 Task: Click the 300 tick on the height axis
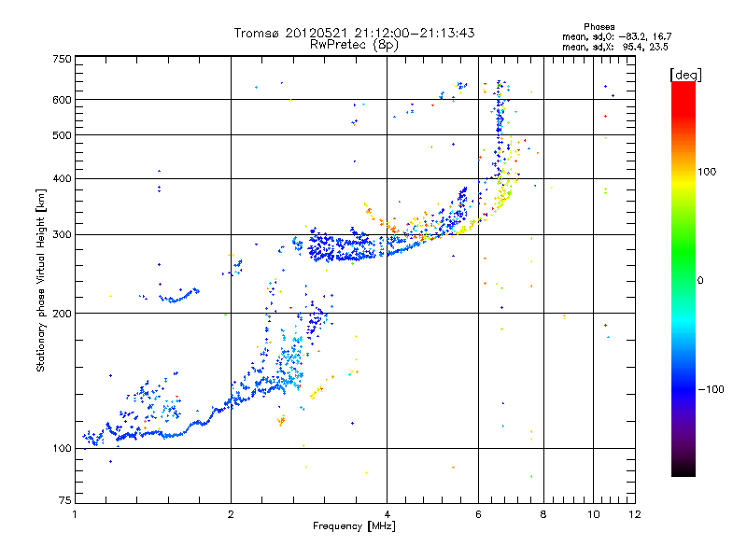[62, 234]
